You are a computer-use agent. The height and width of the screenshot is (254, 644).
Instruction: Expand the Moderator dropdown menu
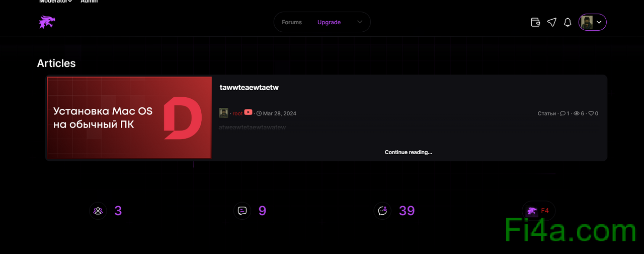pos(55,2)
